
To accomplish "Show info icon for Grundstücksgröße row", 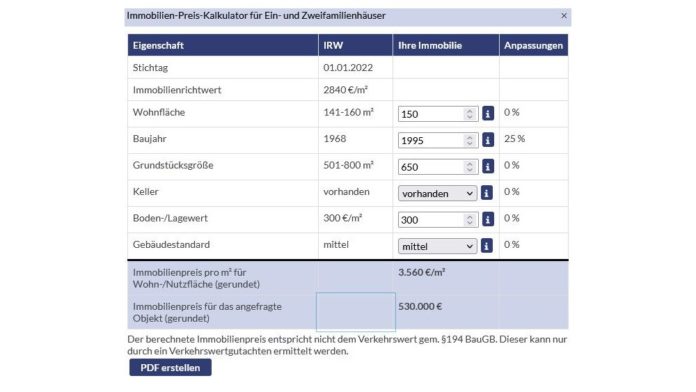I will (487, 166).
